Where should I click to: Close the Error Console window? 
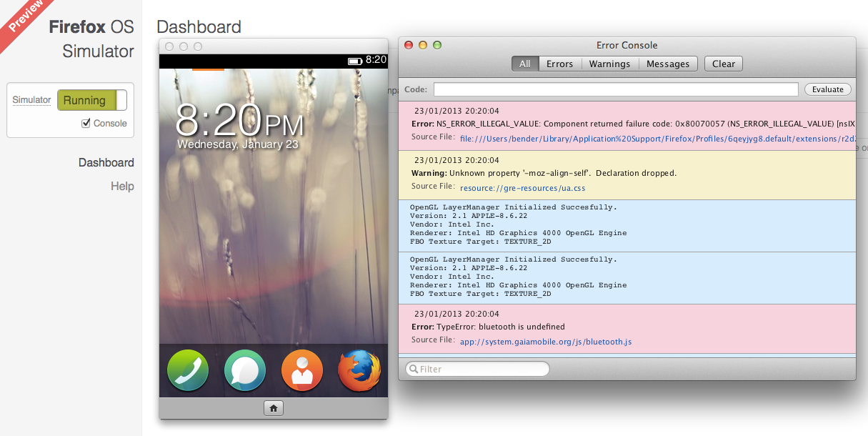409,45
